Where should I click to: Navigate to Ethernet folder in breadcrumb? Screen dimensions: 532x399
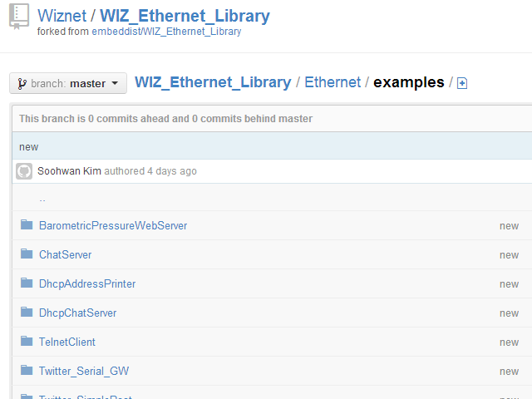point(332,82)
